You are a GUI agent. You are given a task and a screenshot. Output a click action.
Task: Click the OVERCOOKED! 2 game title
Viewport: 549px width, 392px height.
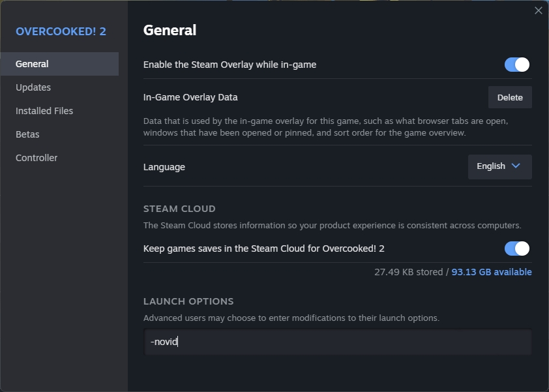pyautogui.click(x=61, y=31)
